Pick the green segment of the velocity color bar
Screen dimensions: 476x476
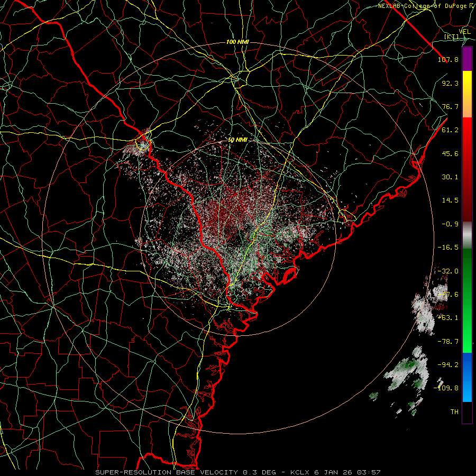point(467,300)
